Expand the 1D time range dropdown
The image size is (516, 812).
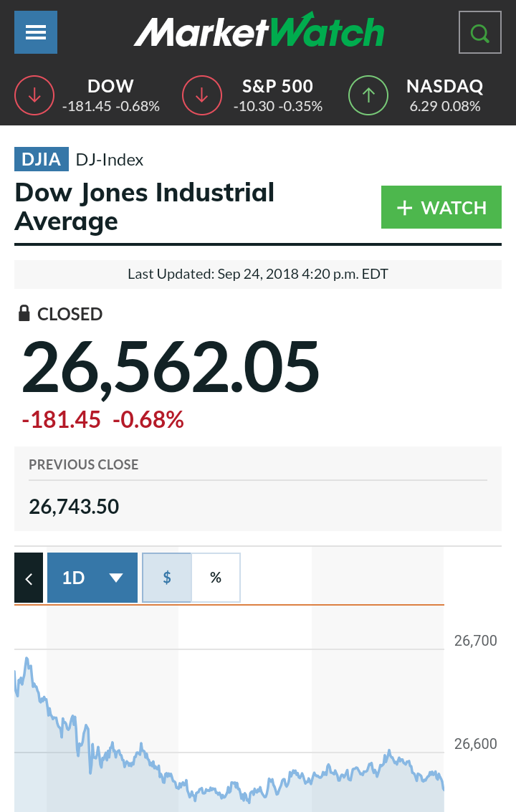(x=92, y=578)
